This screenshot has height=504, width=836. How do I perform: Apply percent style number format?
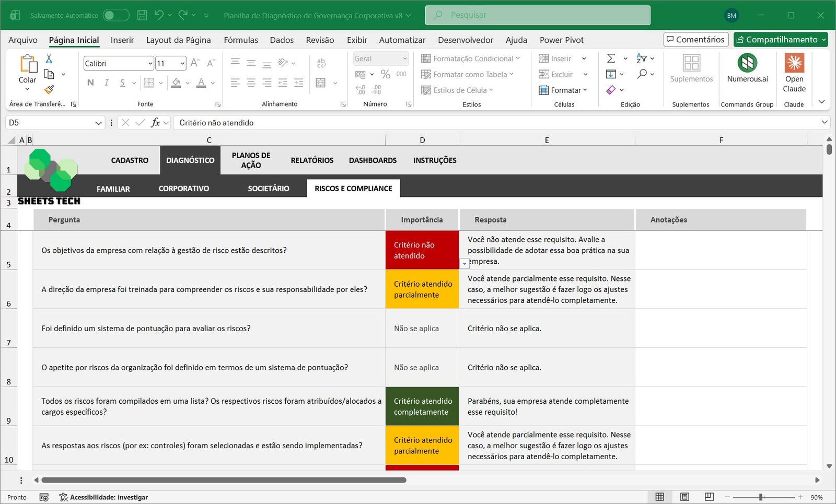[386, 74]
